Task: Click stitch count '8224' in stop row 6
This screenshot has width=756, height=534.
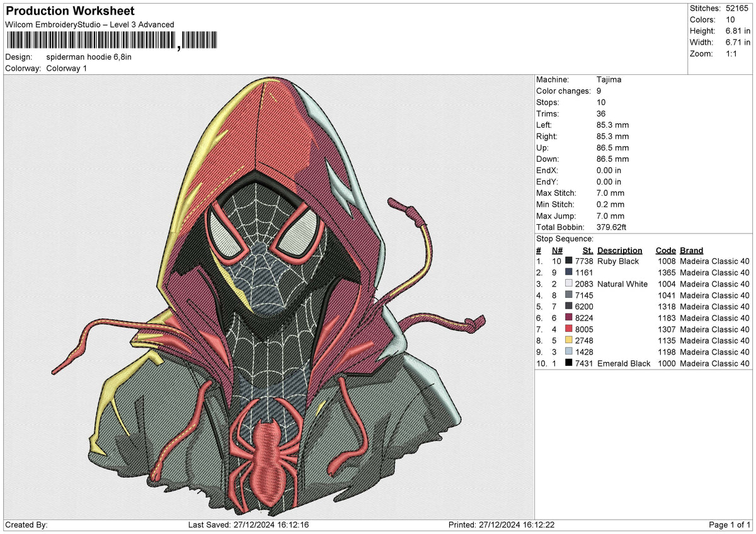Action: pyautogui.click(x=584, y=318)
